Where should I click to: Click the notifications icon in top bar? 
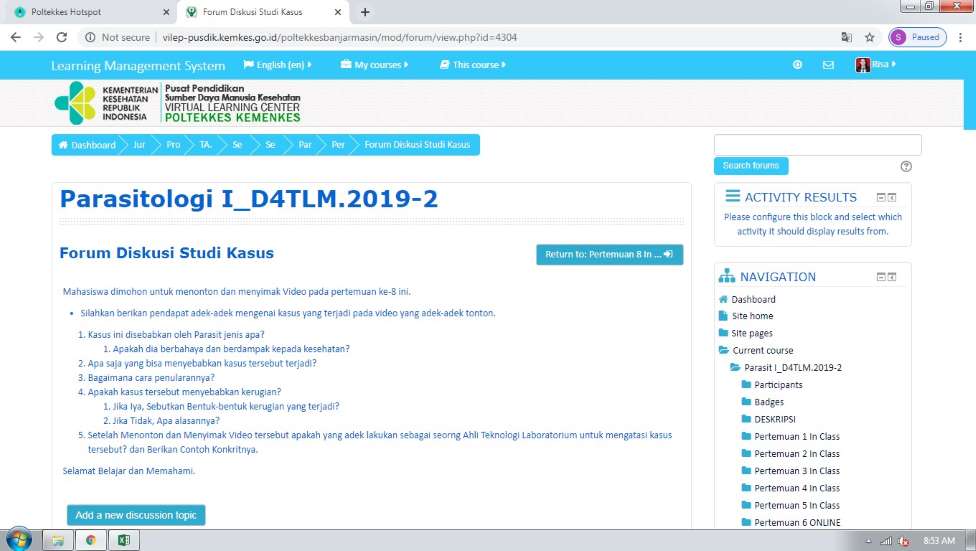click(x=797, y=65)
